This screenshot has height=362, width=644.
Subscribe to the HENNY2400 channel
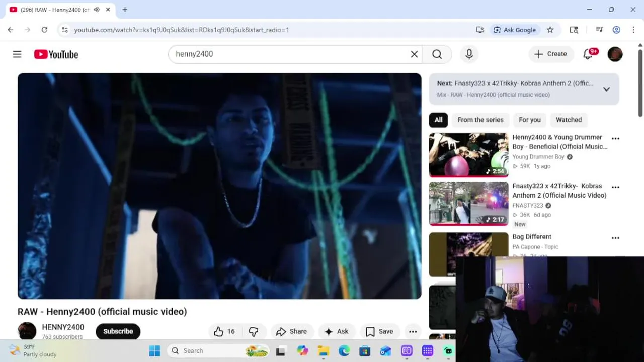[x=118, y=331]
